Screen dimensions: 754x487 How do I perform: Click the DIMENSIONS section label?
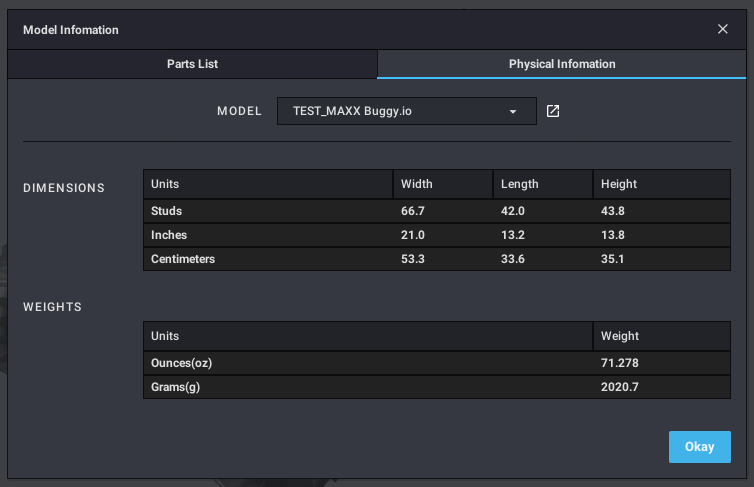64,188
